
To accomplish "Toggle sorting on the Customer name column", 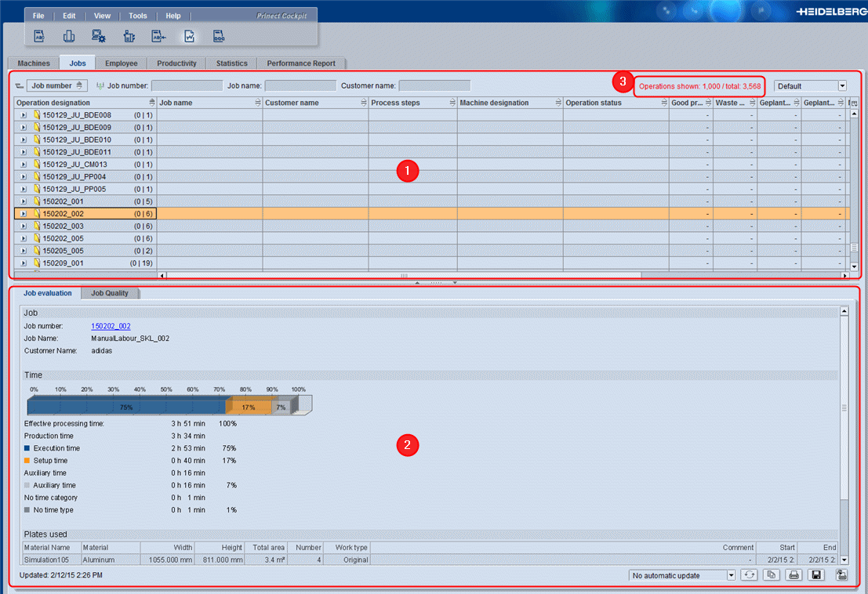I will click(361, 102).
